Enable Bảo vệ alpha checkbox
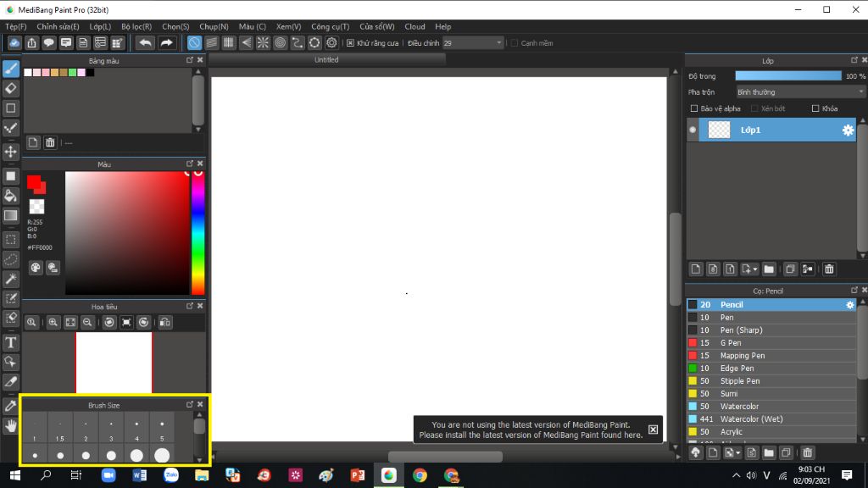The image size is (868, 488). (x=693, y=108)
